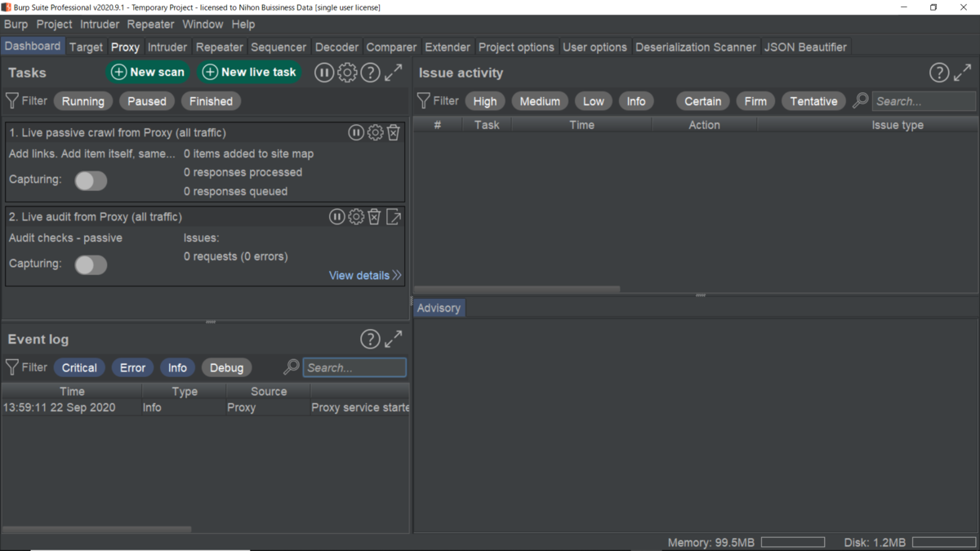The image size is (980, 551).
Task: Open Tasks configuration gear in Tasks header
Action: pos(347,73)
